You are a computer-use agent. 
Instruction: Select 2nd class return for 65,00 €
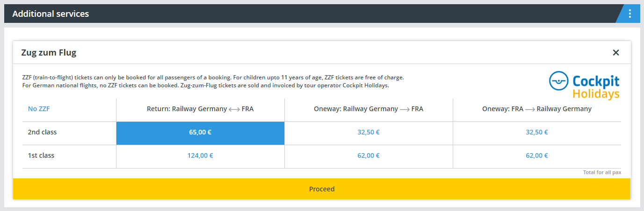(x=200, y=133)
